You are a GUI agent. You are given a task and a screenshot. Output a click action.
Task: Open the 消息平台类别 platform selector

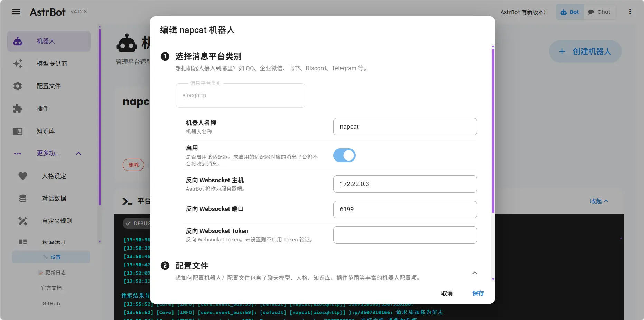[240, 95]
